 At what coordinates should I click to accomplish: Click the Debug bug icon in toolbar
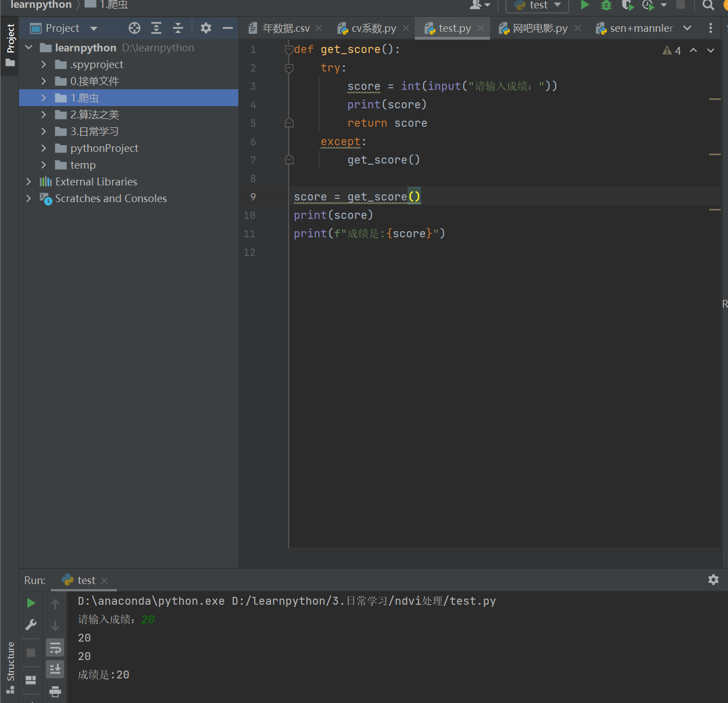pos(606,5)
